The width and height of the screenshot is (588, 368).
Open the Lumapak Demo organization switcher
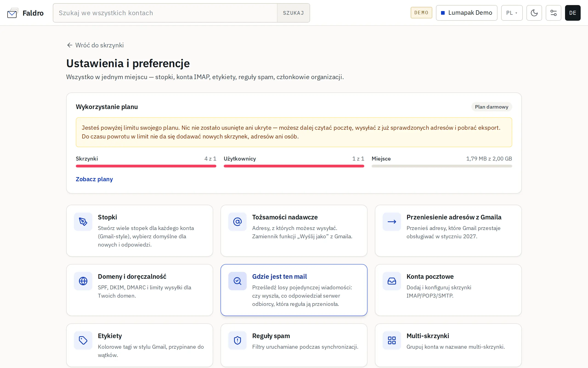[x=466, y=13]
